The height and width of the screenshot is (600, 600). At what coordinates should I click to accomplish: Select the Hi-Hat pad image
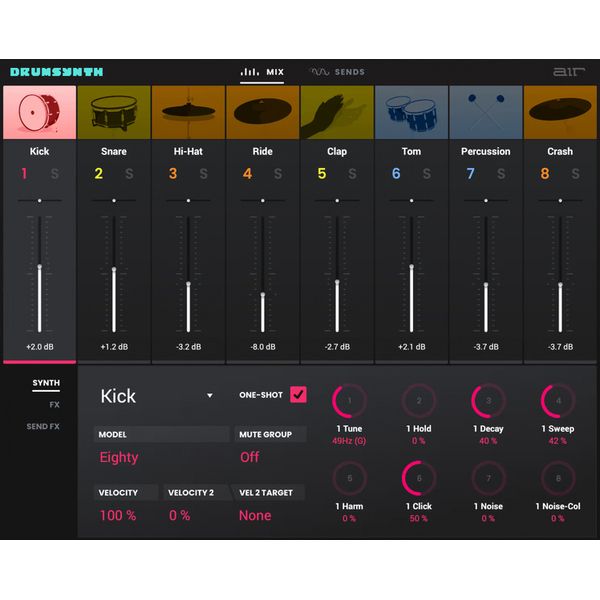click(188, 112)
